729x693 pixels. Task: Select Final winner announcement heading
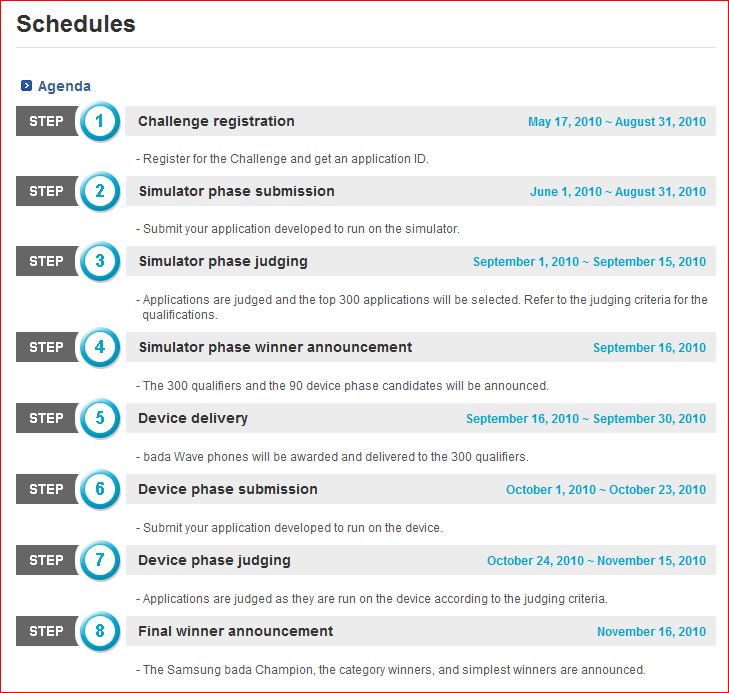[x=236, y=631]
